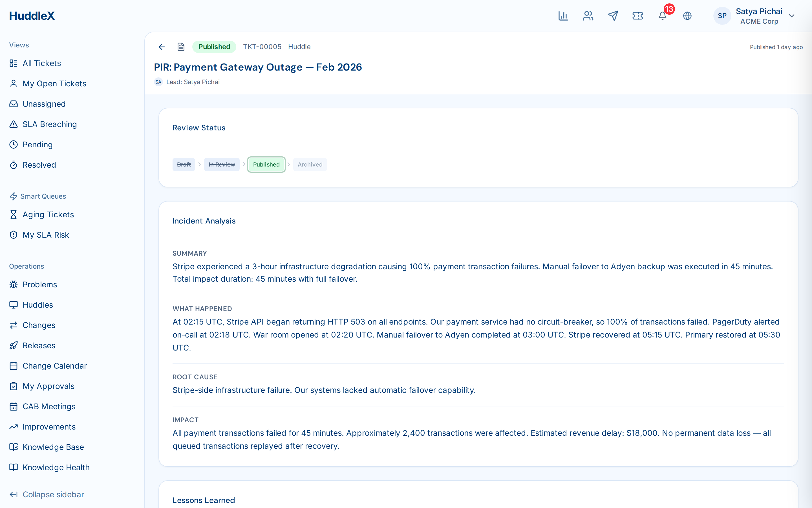The width and height of the screenshot is (812, 508).
Task: Click the Change Calendar icon
Action: coord(14,366)
